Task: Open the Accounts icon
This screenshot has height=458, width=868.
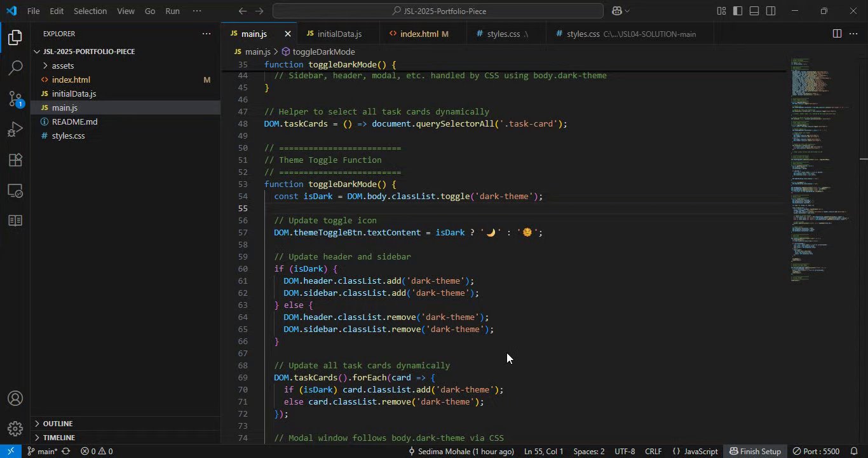Action: tap(15, 399)
